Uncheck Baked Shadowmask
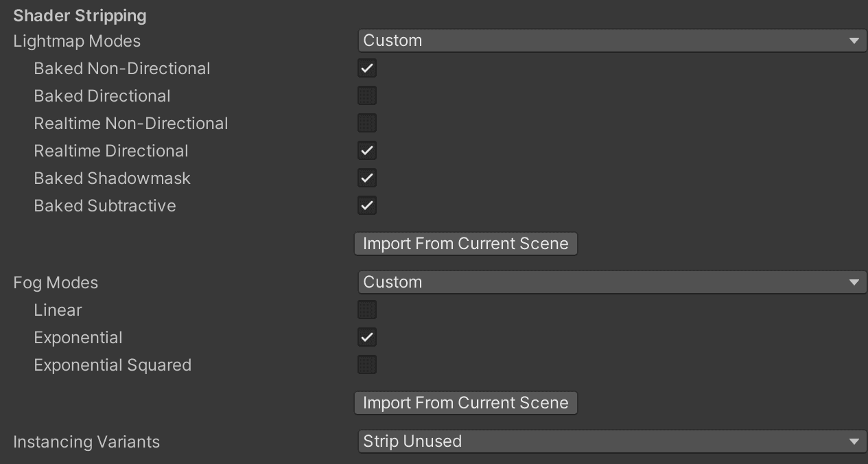 click(366, 178)
